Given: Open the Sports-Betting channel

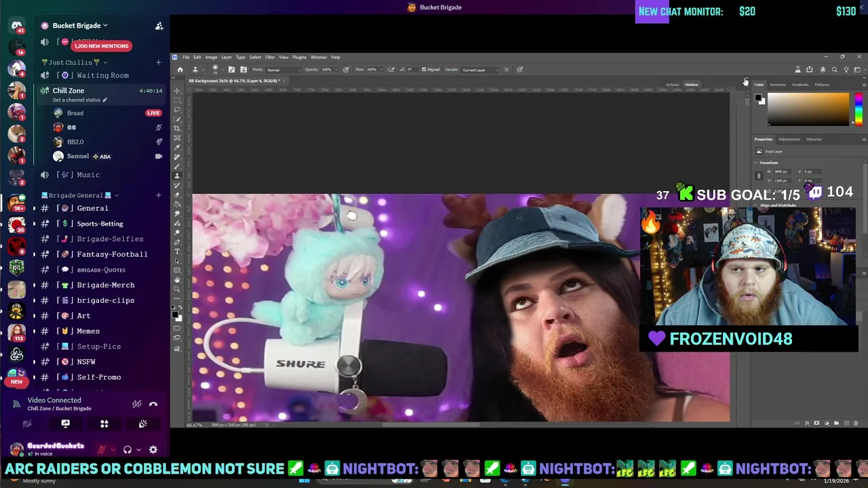Looking at the screenshot, I should 100,224.
